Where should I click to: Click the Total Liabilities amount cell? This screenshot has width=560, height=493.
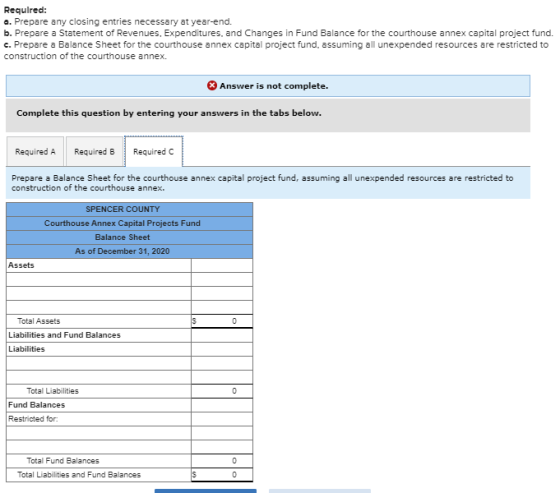pos(222,391)
